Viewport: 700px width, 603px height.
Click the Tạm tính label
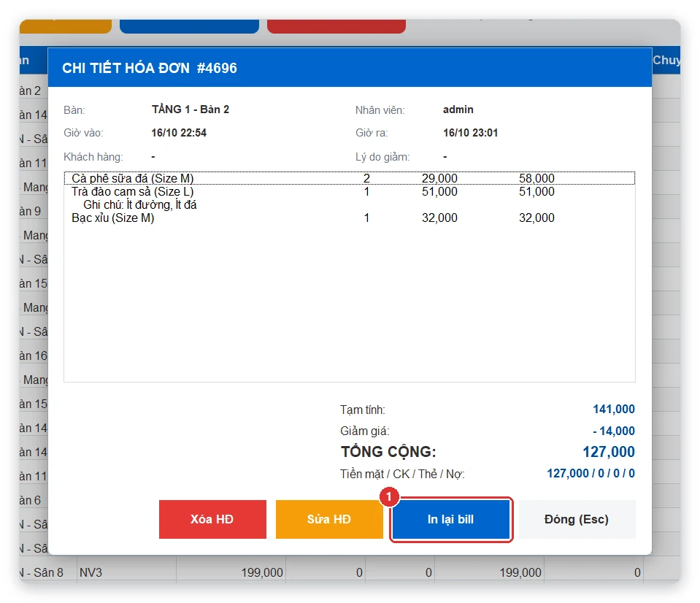[x=363, y=410]
